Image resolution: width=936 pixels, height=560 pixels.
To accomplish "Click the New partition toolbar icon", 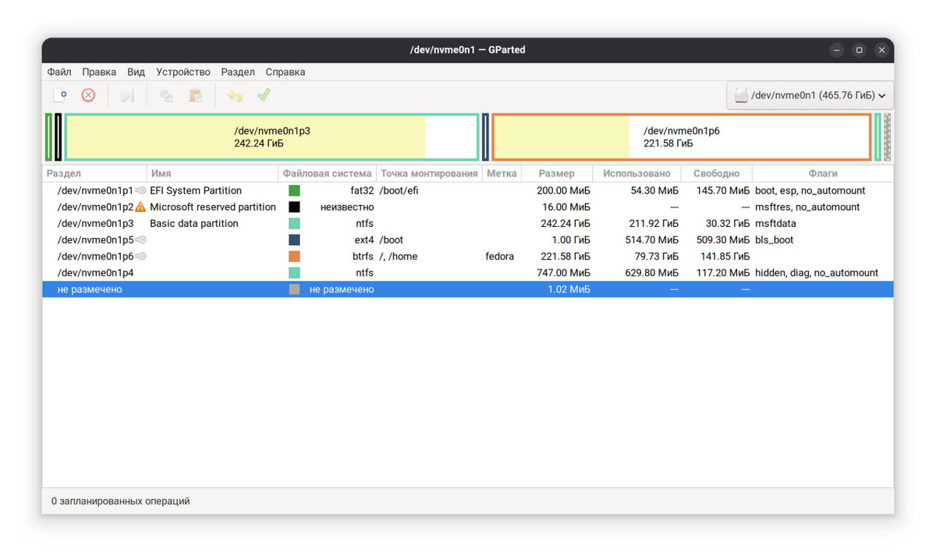I will (x=60, y=95).
